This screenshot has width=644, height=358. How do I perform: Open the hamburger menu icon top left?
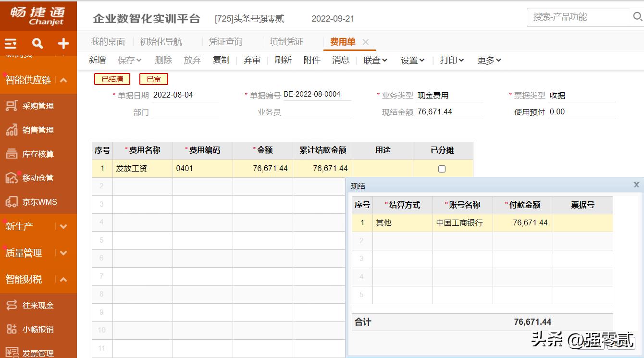(10, 43)
